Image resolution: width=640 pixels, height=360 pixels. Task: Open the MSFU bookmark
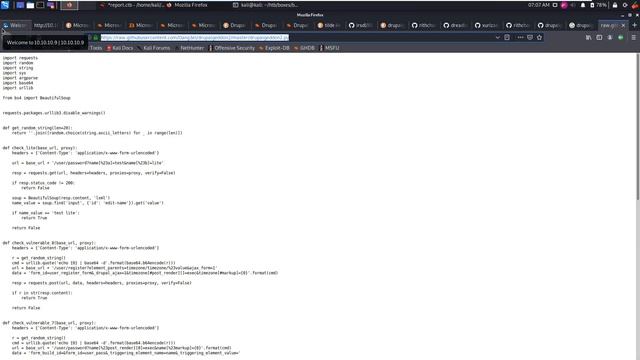[x=330, y=48]
